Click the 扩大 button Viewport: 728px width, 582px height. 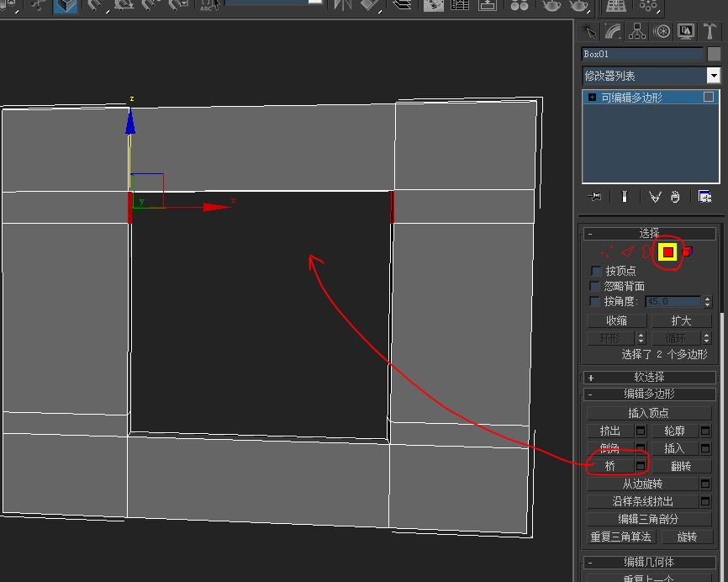tap(681, 320)
